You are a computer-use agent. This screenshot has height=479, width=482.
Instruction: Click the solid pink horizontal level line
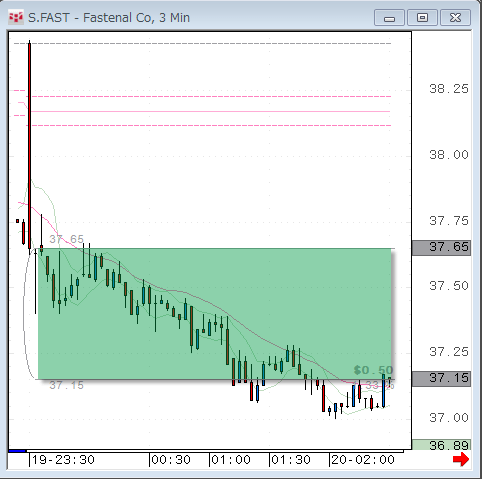210,111
